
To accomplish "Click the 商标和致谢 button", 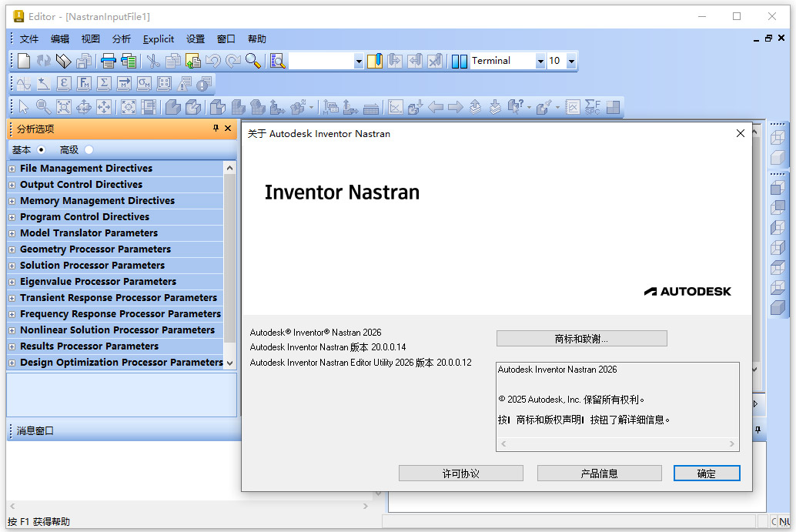I will tap(581, 338).
